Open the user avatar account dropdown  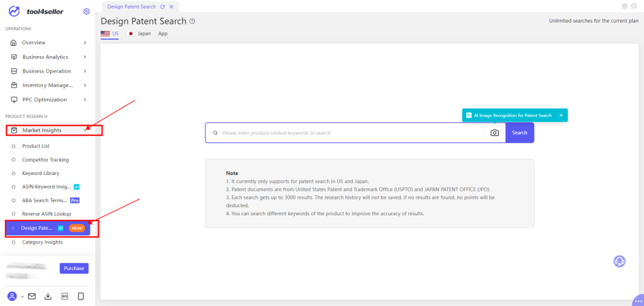pos(15,296)
